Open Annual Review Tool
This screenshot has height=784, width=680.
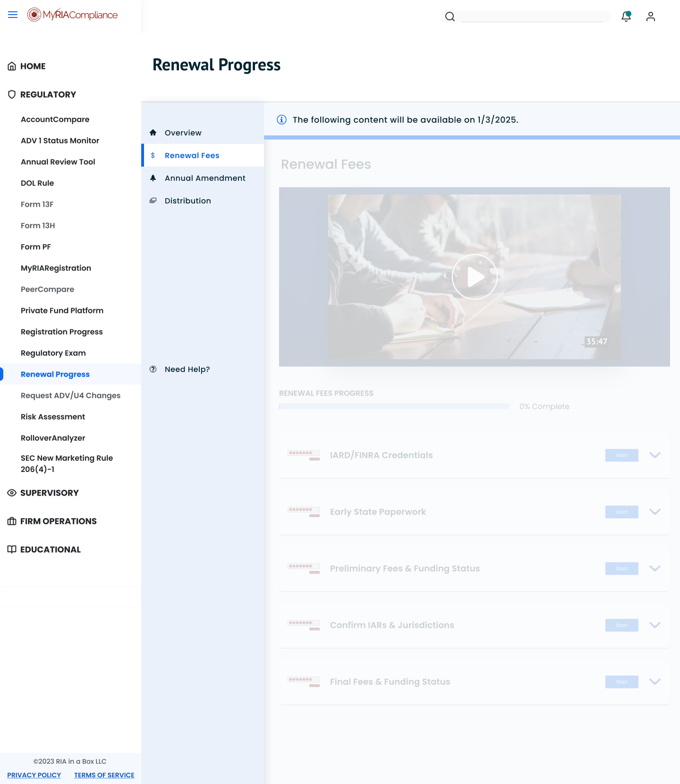click(58, 162)
